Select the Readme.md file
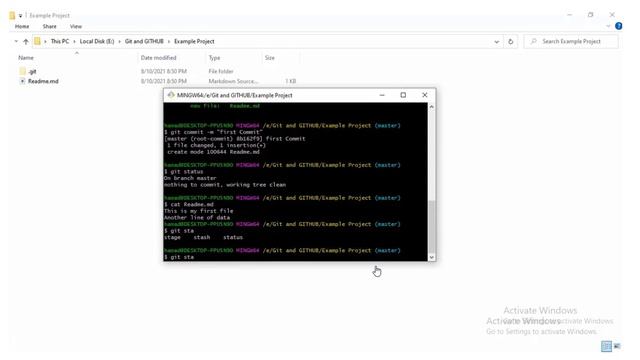The height and width of the screenshot is (360, 640). 43,81
